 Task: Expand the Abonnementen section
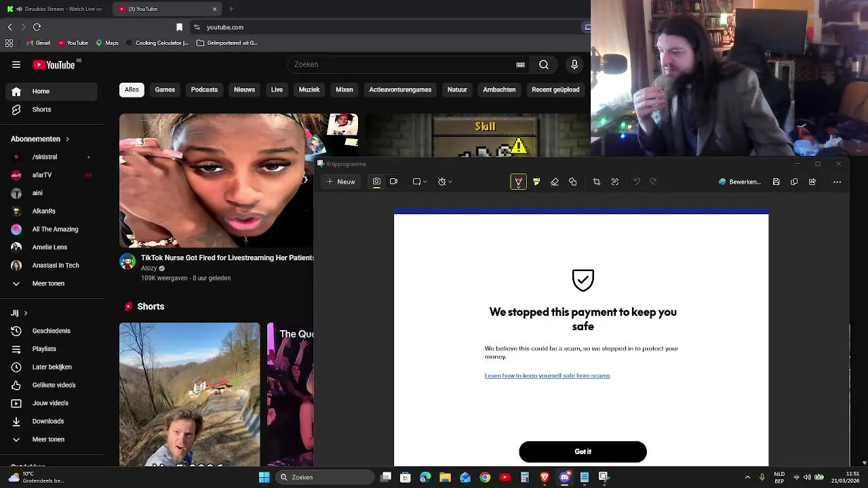click(40, 139)
